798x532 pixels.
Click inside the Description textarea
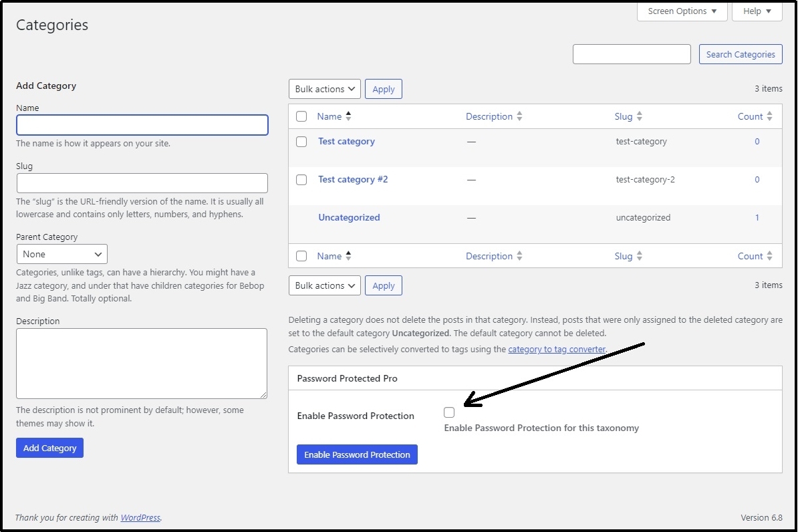[142, 363]
